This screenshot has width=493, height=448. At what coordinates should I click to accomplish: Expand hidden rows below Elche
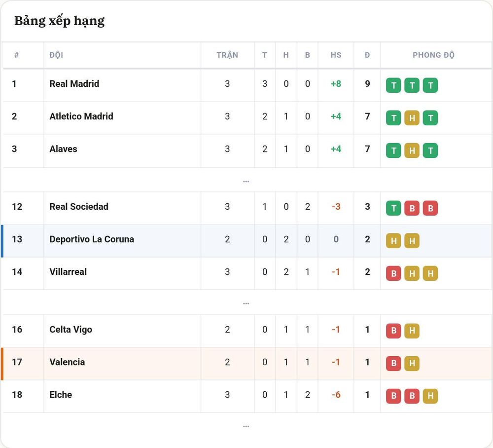pyautogui.click(x=246, y=426)
